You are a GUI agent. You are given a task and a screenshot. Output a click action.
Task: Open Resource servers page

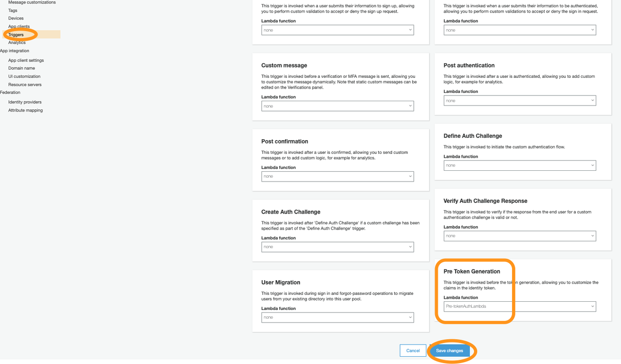(x=25, y=85)
